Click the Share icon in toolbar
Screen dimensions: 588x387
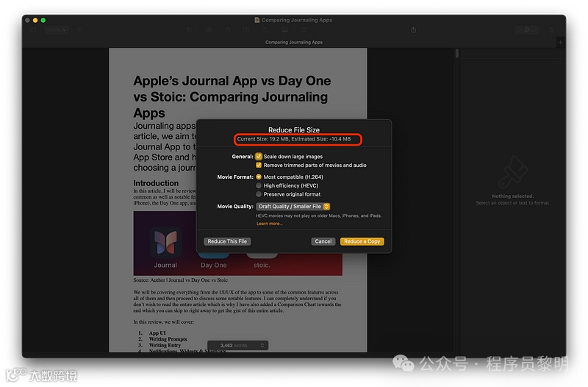(x=413, y=29)
